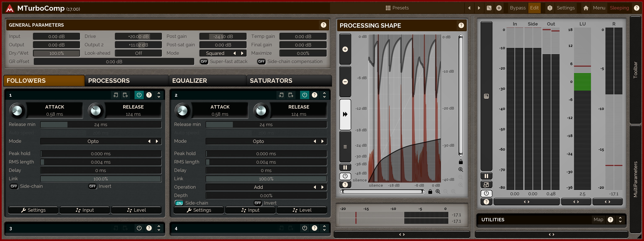Open follower 1 Opto mode selector
The height and width of the screenshot is (241, 644).
93,141
